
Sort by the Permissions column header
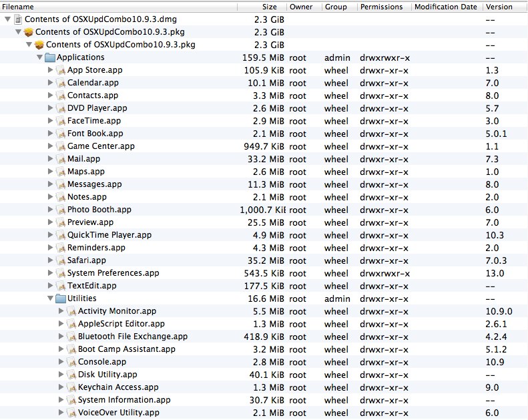click(x=384, y=7)
